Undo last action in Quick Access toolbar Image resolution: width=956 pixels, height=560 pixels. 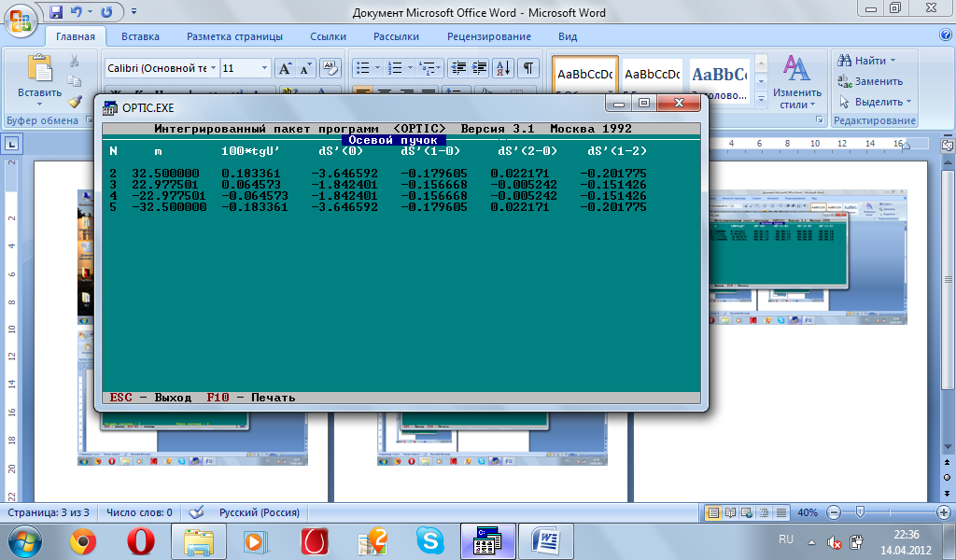(77, 11)
